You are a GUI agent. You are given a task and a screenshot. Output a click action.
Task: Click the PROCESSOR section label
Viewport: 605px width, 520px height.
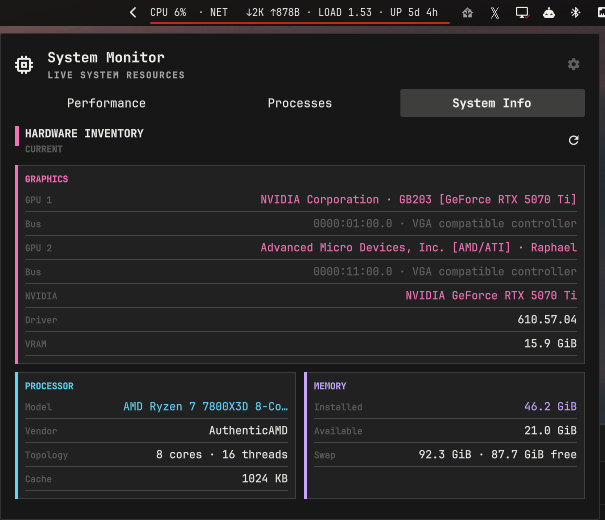coord(49,386)
